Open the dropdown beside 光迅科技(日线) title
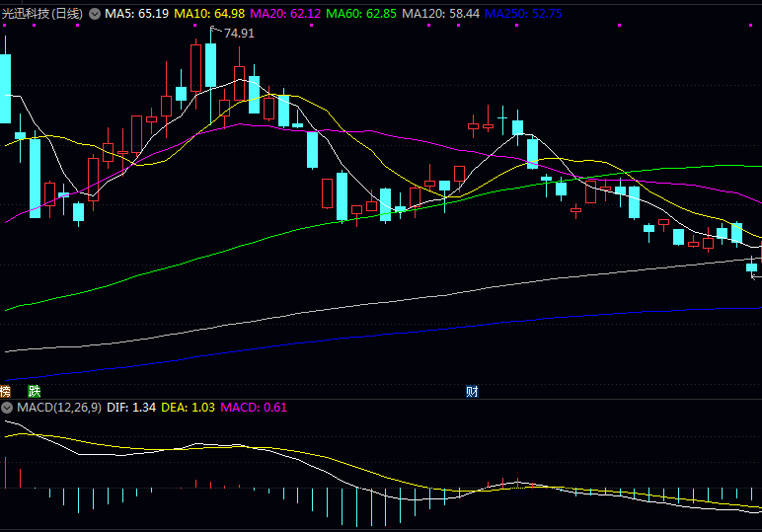 tap(95, 14)
